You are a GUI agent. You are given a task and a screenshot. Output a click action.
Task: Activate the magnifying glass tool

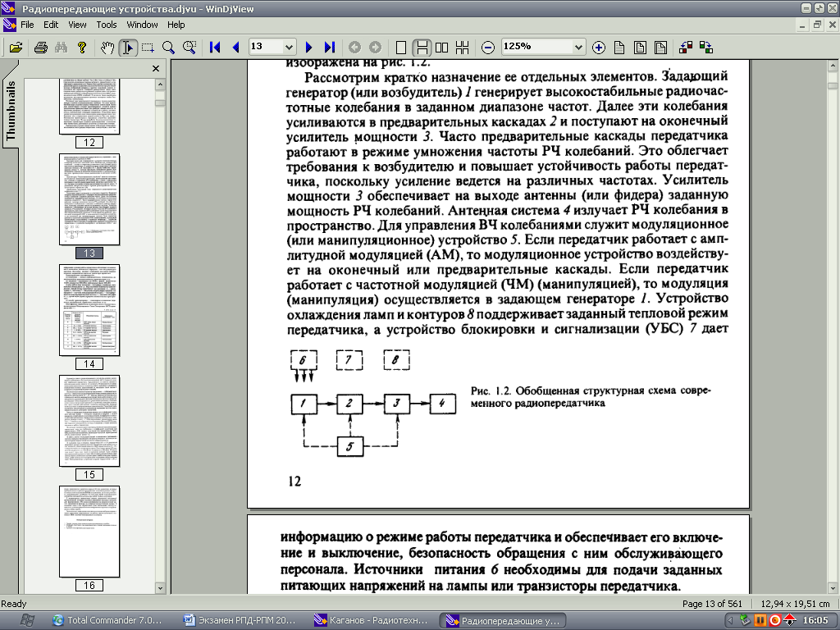coord(168,48)
